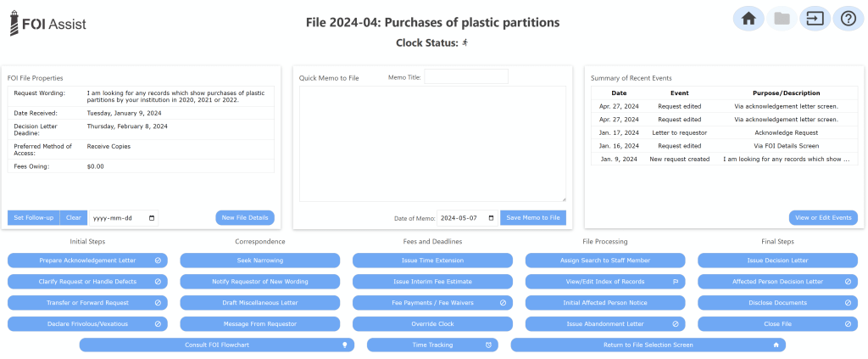Viewport: 868px width, 359px height.
Task: Open Seek Narrowing correspondence
Action: [x=260, y=260]
